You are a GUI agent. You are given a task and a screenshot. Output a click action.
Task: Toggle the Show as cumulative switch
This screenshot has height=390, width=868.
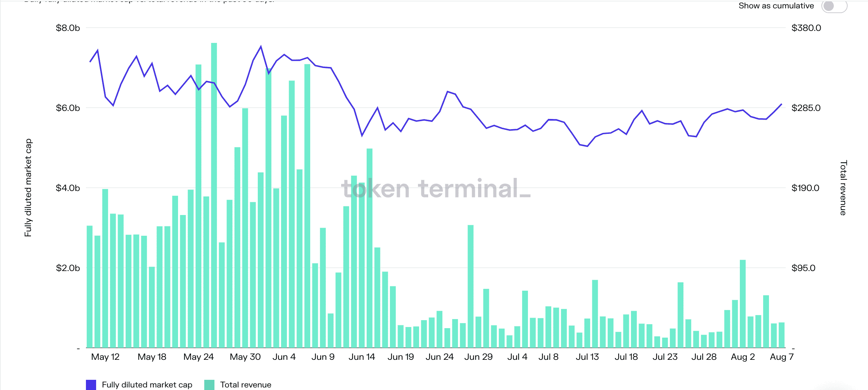click(x=834, y=6)
